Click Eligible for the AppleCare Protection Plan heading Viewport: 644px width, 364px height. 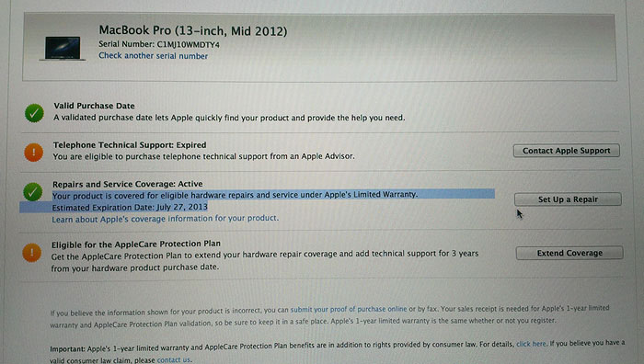pos(136,244)
